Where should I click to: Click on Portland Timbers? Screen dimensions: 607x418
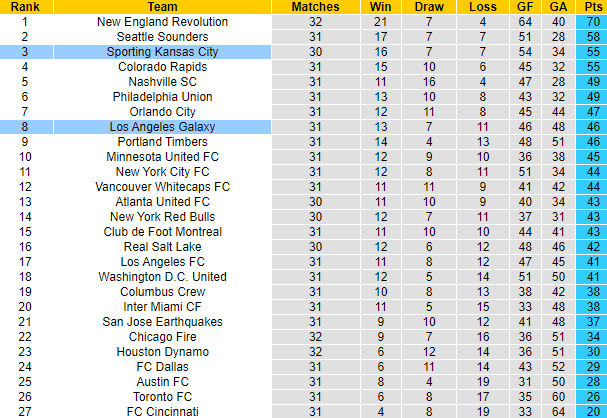tap(162, 142)
